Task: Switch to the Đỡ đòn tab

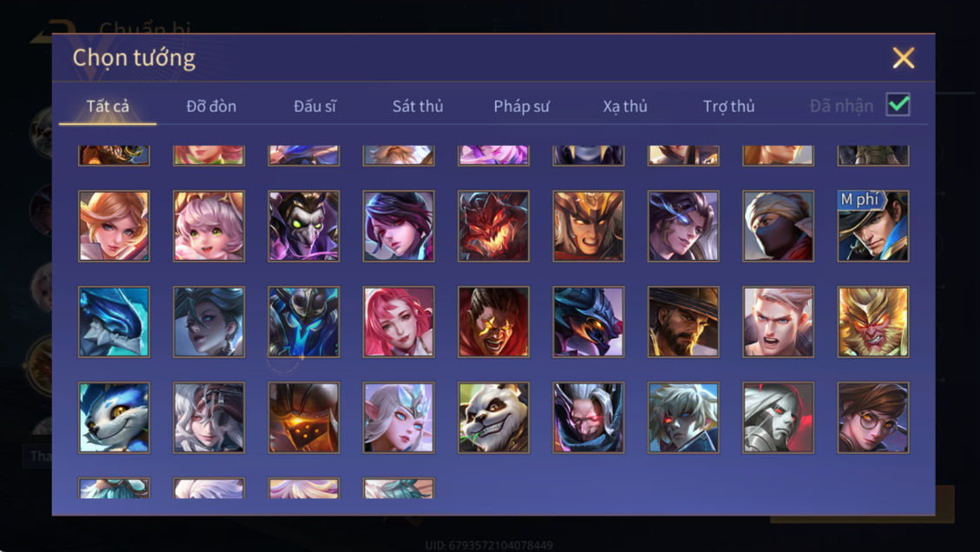Action: point(211,106)
